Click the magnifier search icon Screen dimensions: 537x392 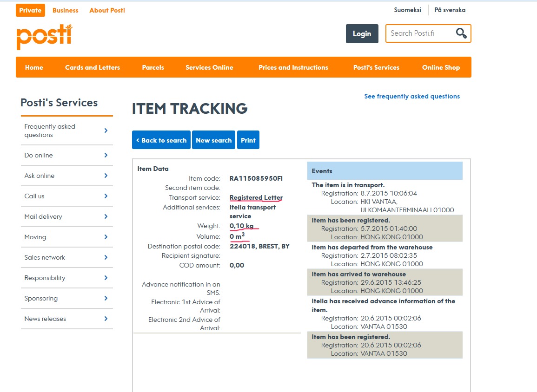[461, 33]
